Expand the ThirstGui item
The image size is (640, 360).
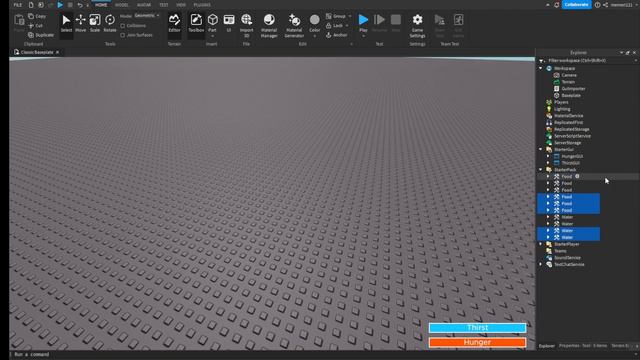pos(548,163)
